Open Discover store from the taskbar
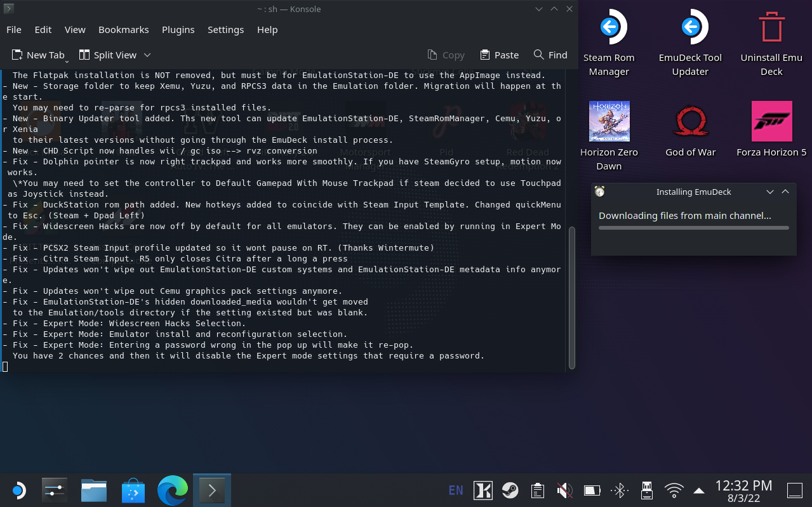 tap(133, 490)
